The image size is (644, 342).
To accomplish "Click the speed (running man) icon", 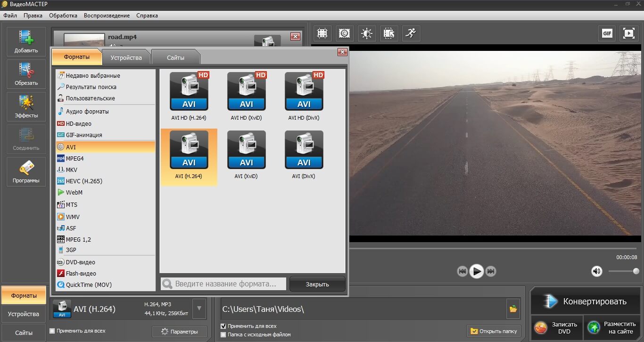I will click(411, 33).
